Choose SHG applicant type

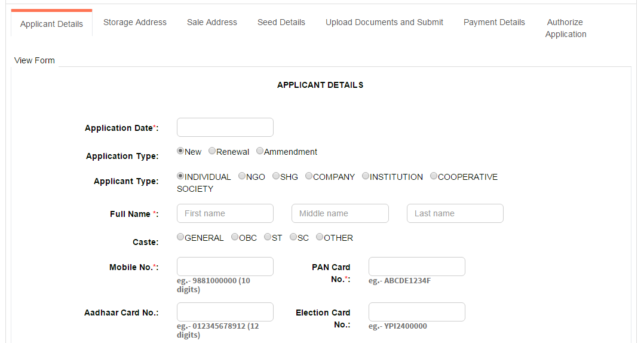(x=276, y=176)
